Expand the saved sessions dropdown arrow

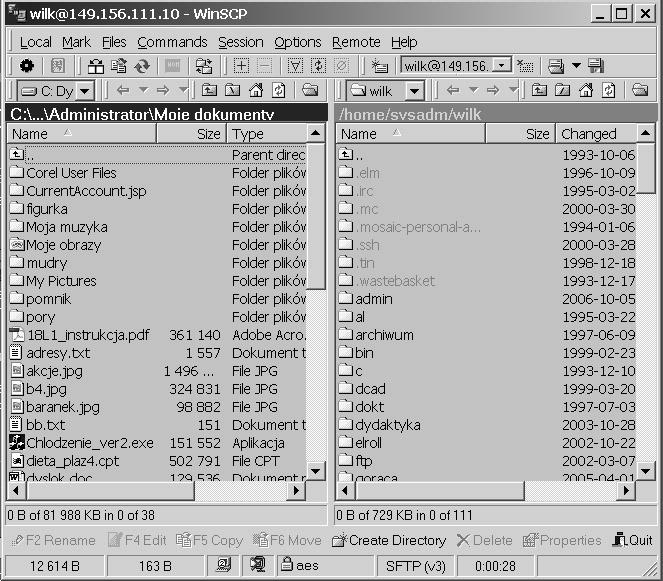point(576,66)
